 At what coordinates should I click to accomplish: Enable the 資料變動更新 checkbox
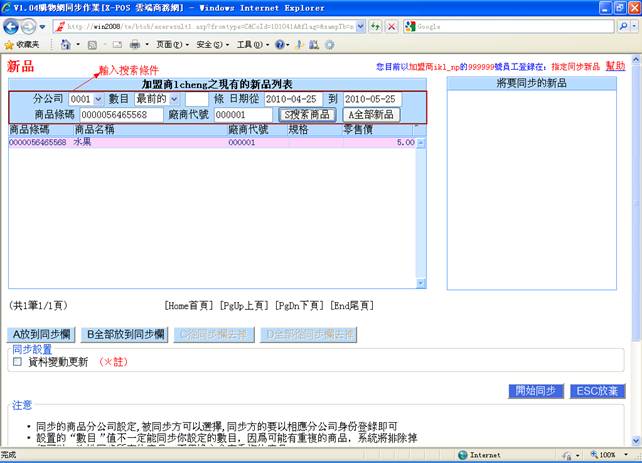[17, 362]
